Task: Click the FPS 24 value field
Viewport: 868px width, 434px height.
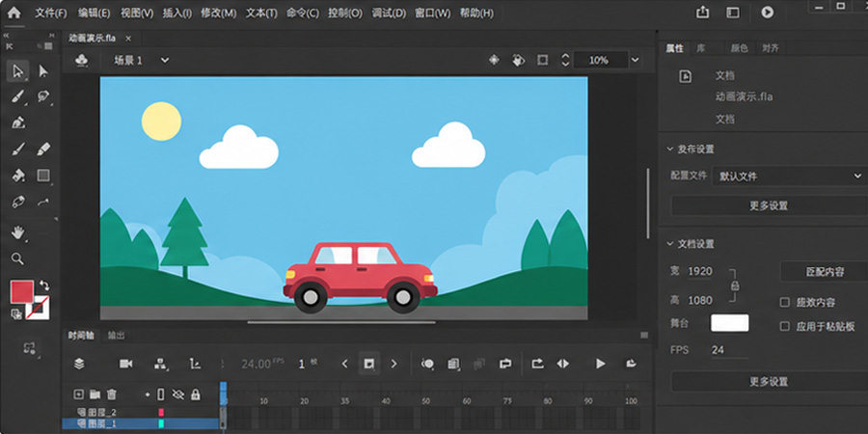Action: [730, 350]
